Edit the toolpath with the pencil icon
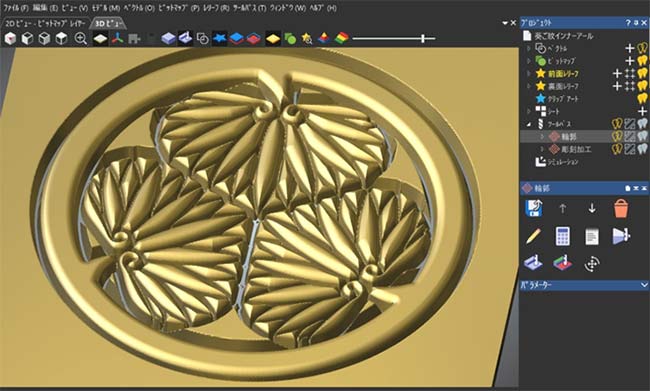The height and width of the screenshot is (391, 650). pyautogui.click(x=534, y=236)
